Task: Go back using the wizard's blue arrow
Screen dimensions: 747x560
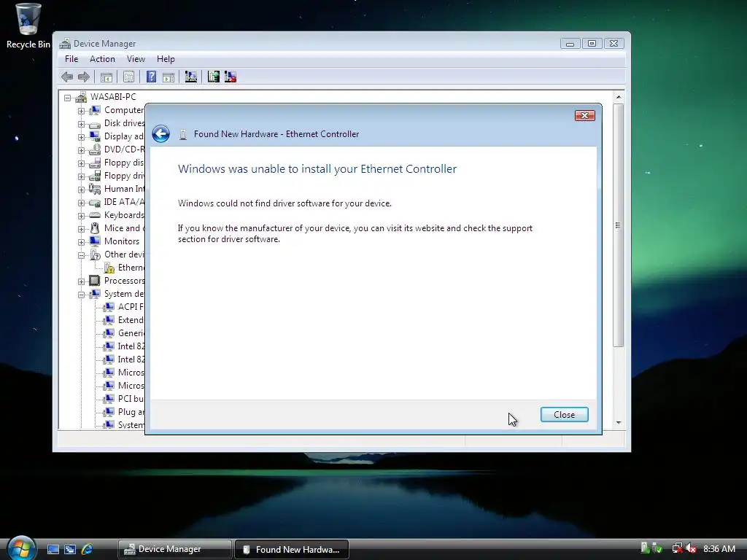Action: 161,134
